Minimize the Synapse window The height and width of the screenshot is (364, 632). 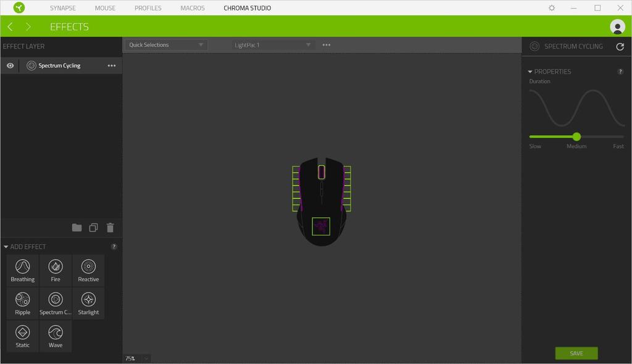coord(573,7)
